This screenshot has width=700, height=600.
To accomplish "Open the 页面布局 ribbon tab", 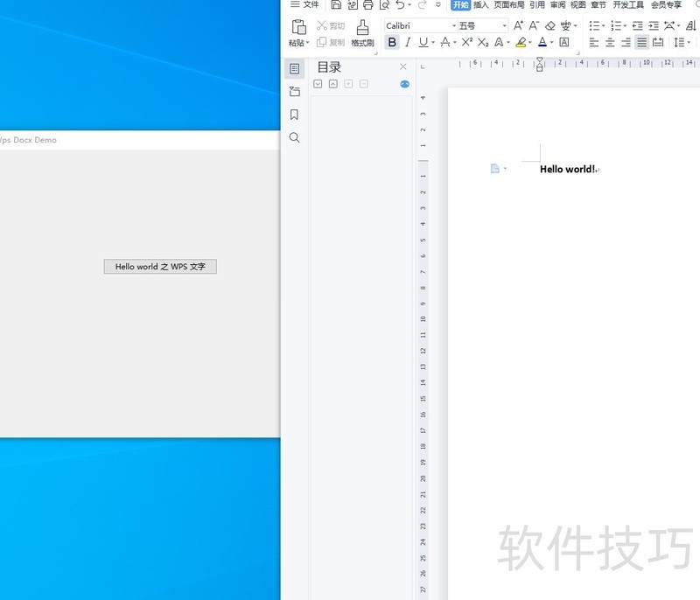I will (509, 4).
